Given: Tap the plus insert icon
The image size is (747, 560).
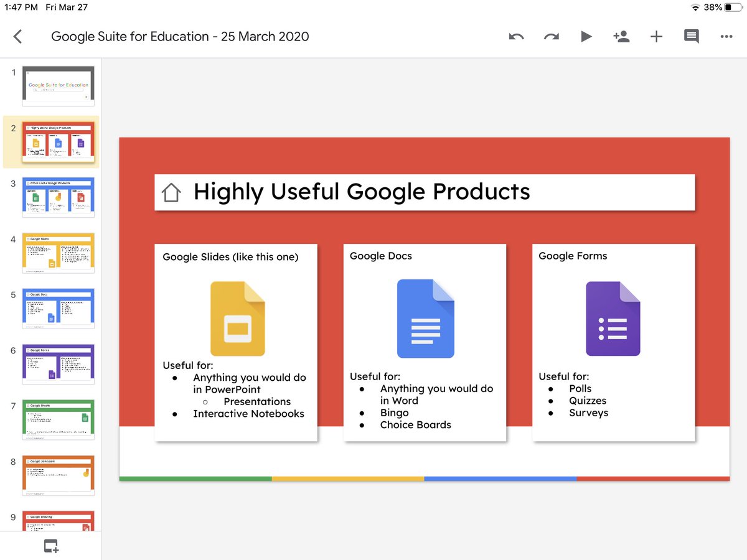Looking at the screenshot, I should coord(656,37).
